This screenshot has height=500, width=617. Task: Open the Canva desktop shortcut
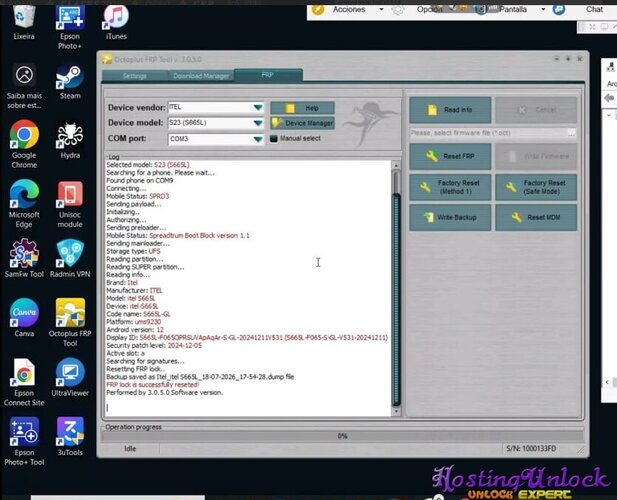coord(24,318)
